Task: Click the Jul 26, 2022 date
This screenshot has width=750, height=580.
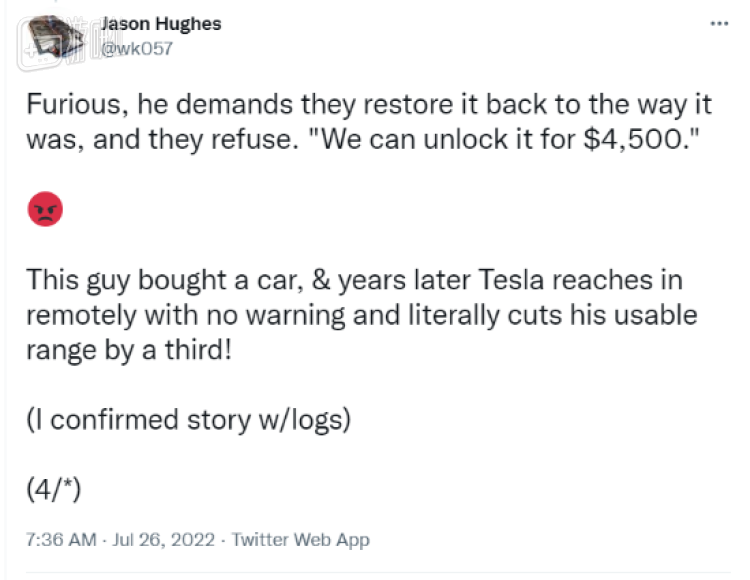Action: coord(162,540)
